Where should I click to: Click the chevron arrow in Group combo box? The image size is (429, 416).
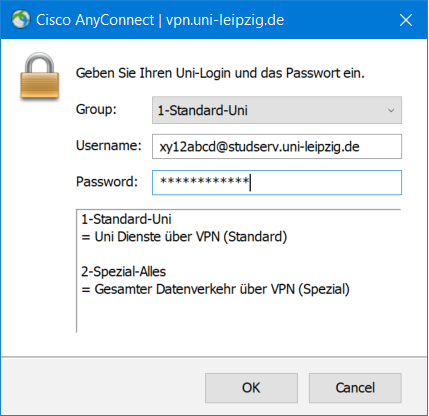(x=391, y=110)
